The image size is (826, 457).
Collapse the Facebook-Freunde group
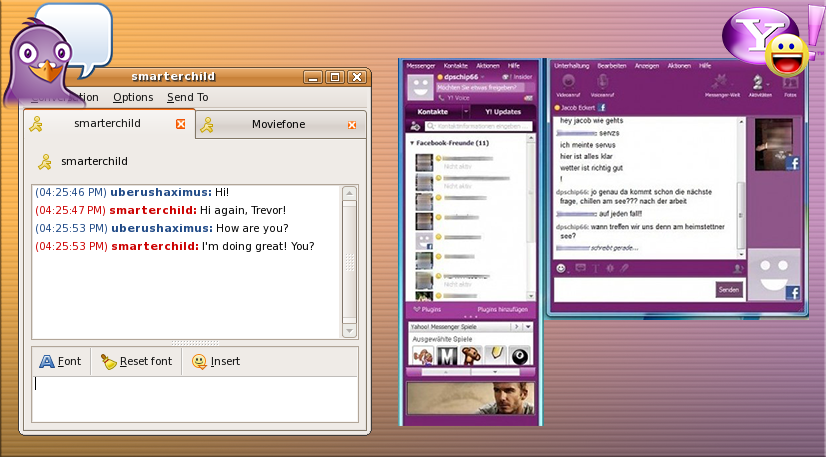coord(412,143)
